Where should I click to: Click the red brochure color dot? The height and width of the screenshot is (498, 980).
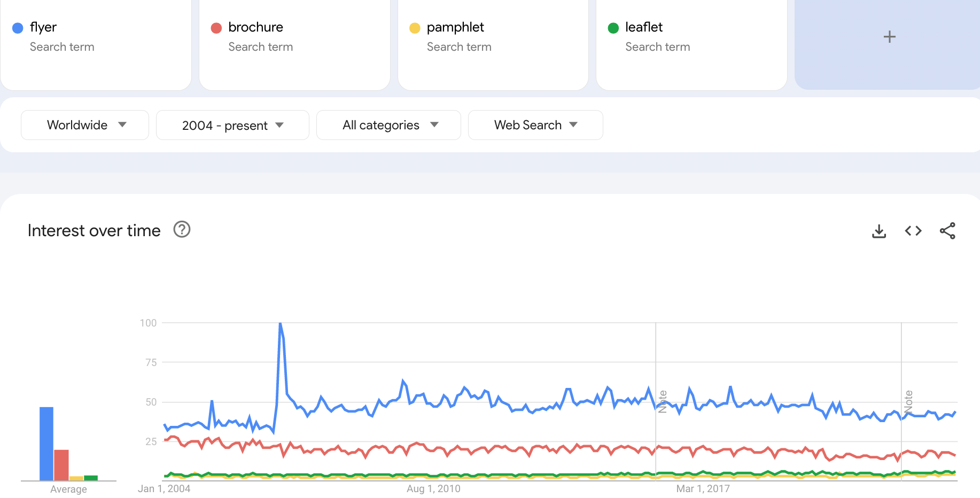(x=216, y=28)
